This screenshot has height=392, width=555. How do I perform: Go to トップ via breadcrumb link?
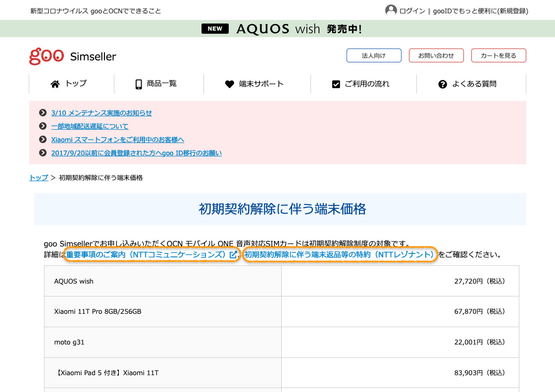[39, 178]
